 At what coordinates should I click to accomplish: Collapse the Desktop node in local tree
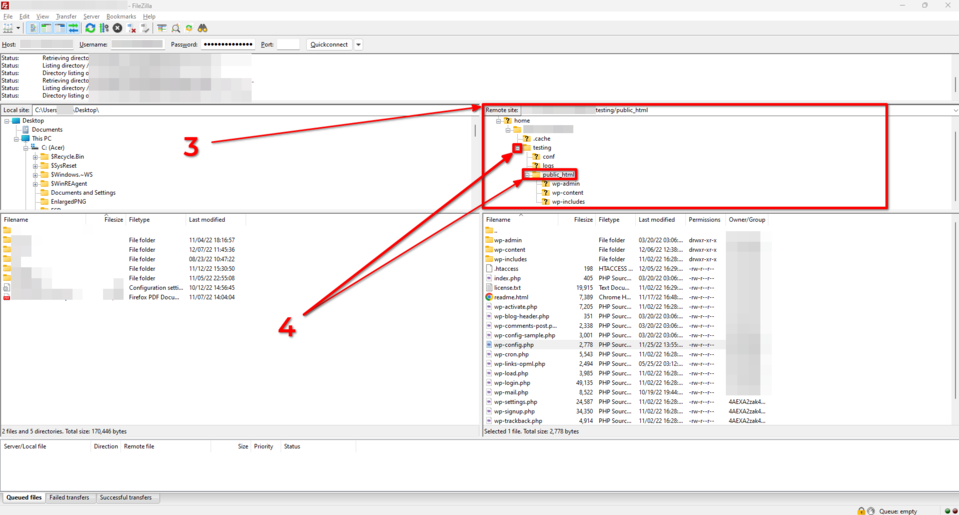click(x=7, y=121)
